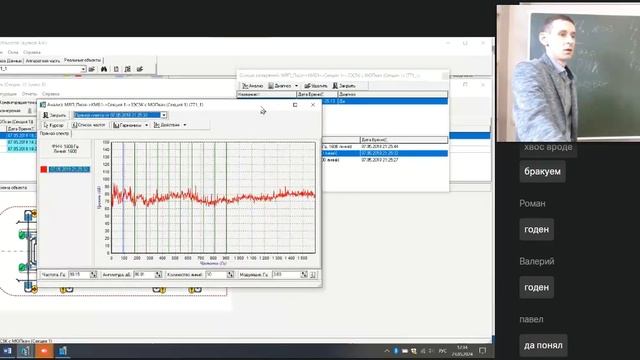
Task: Click the Действия toolbar button
Action: tap(167, 125)
